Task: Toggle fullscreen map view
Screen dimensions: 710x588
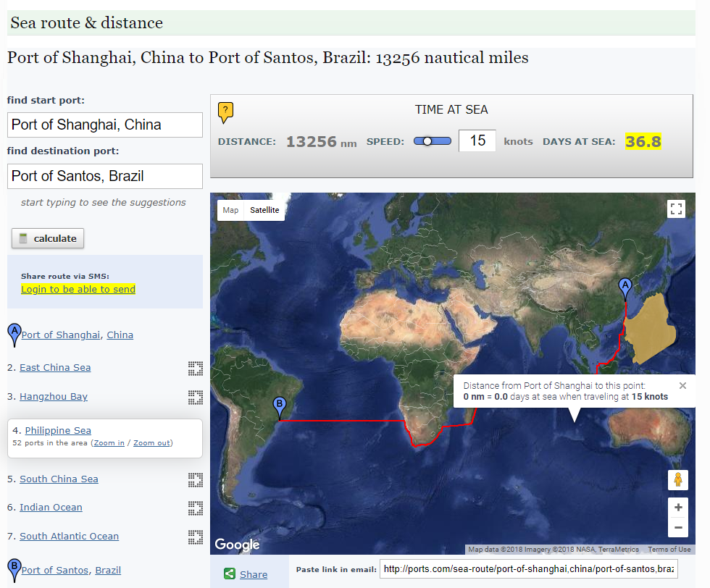Action: point(677,209)
